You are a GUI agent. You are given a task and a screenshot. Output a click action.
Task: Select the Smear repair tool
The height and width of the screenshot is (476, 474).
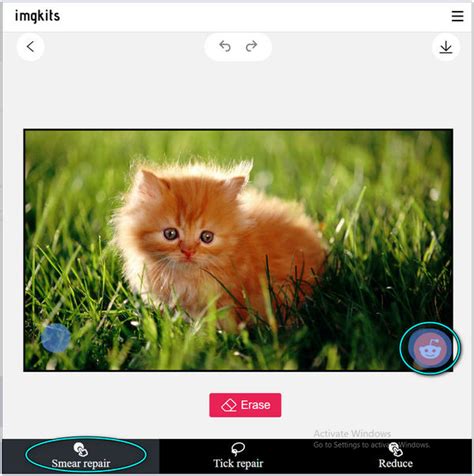(81, 456)
